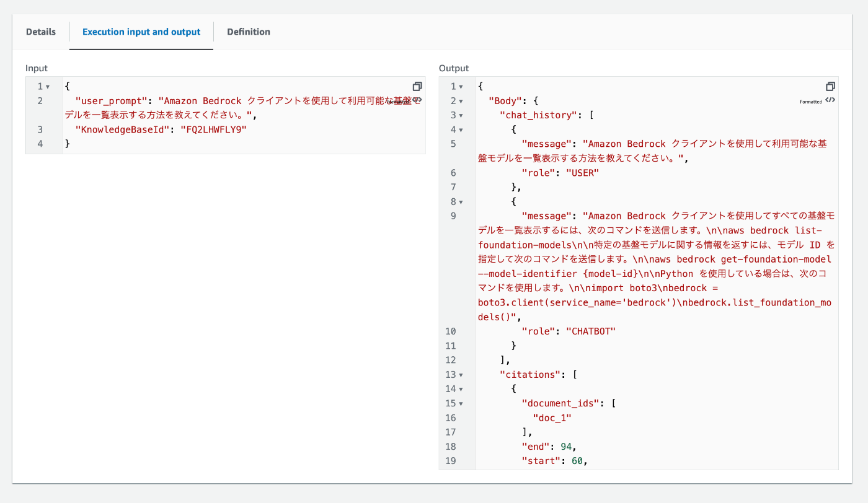Image resolution: width=868 pixels, height=503 pixels.
Task: Click the "user_prompt" key in Input
Action: tap(112, 101)
